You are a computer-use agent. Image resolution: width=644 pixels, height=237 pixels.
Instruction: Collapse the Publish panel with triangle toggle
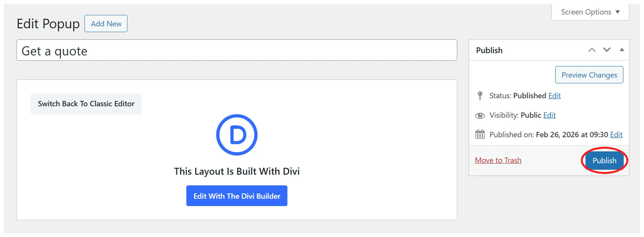(622, 50)
